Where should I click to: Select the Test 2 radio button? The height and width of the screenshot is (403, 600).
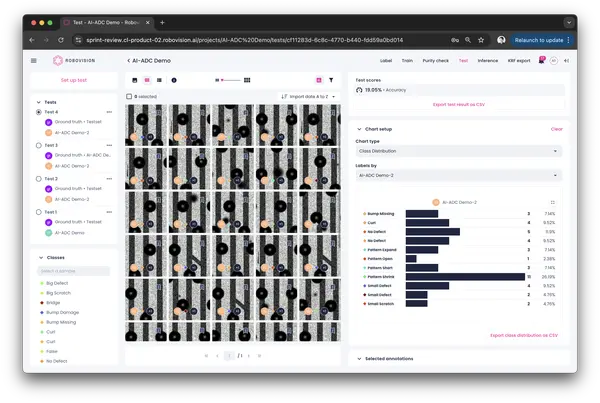39,179
